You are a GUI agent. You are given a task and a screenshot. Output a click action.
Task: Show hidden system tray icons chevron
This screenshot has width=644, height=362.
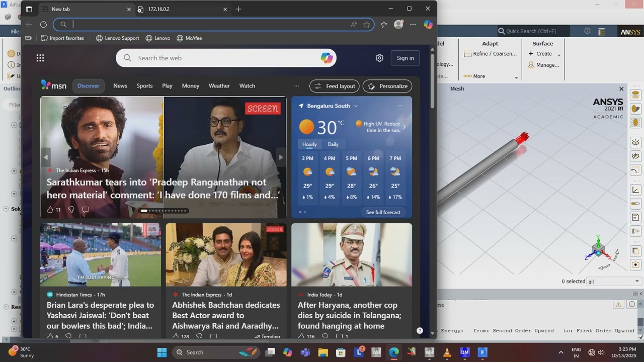561,352
